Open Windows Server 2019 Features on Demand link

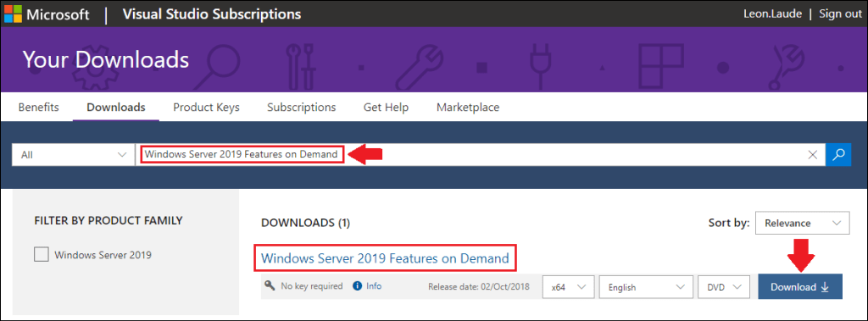pyautogui.click(x=385, y=258)
